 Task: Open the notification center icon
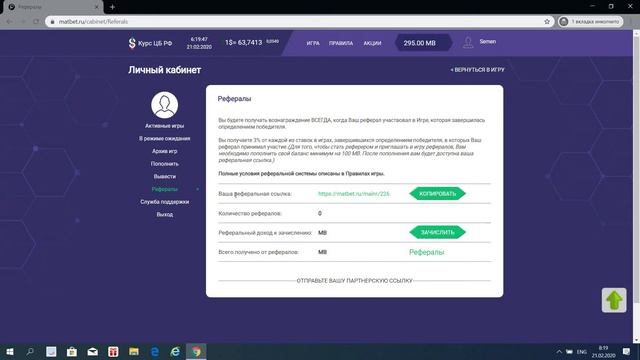[626, 351]
